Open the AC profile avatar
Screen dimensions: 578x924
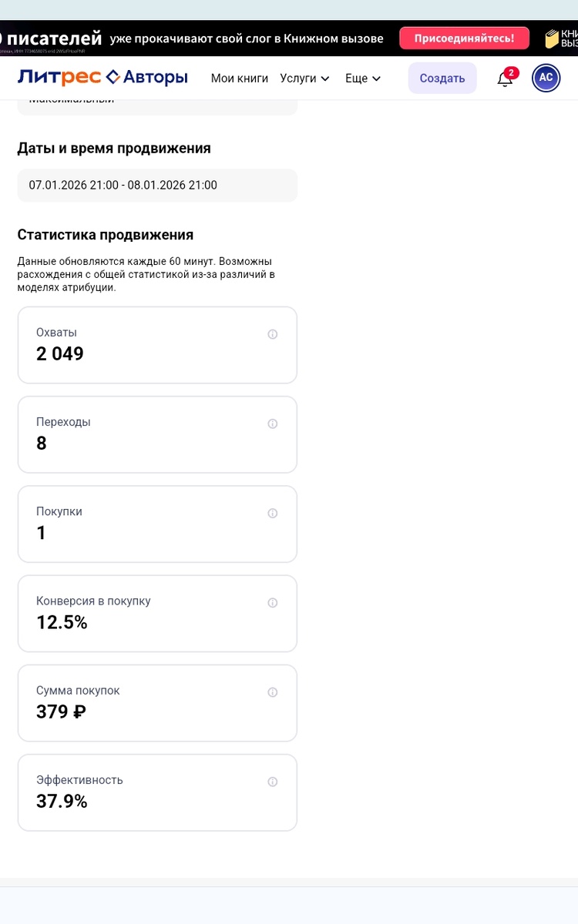pyautogui.click(x=546, y=78)
